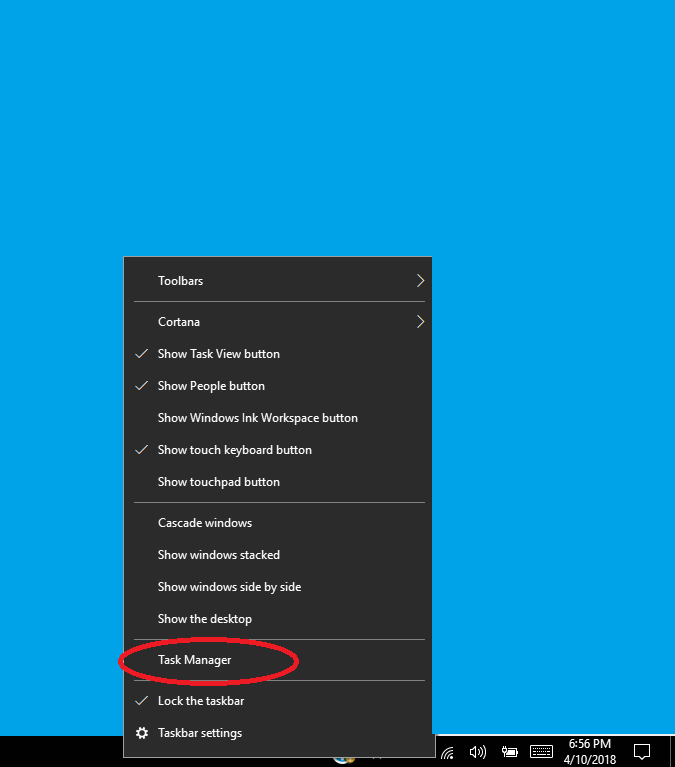Open Task Manager from context menu
The width and height of the screenshot is (675, 767).
click(277, 660)
